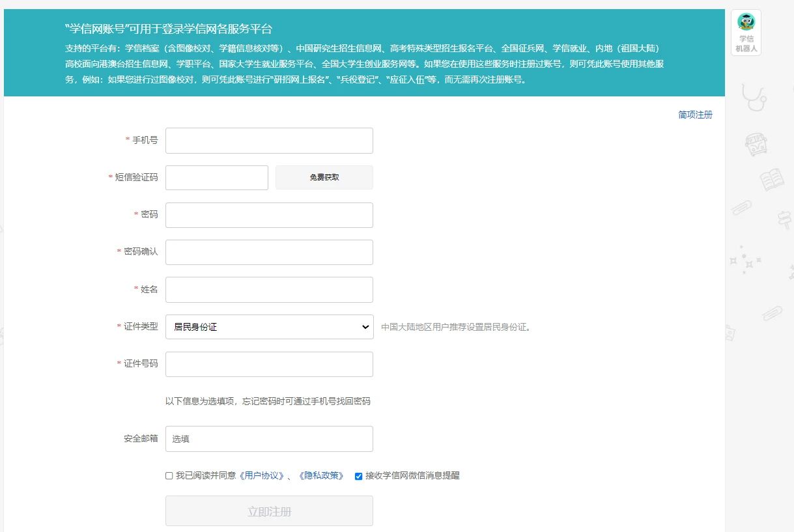
Task: Focus the 短信验证码 input field
Action: point(217,178)
